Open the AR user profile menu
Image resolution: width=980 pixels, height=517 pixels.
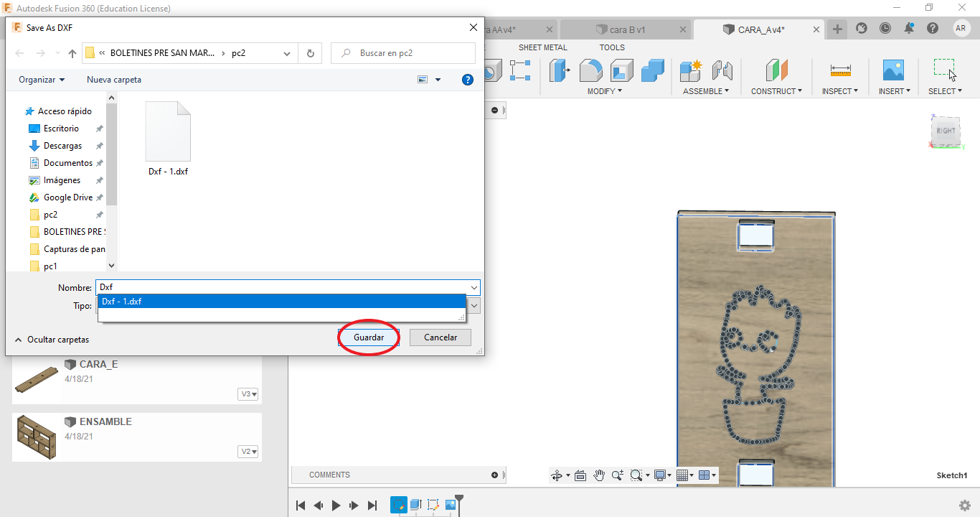point(961,28)
